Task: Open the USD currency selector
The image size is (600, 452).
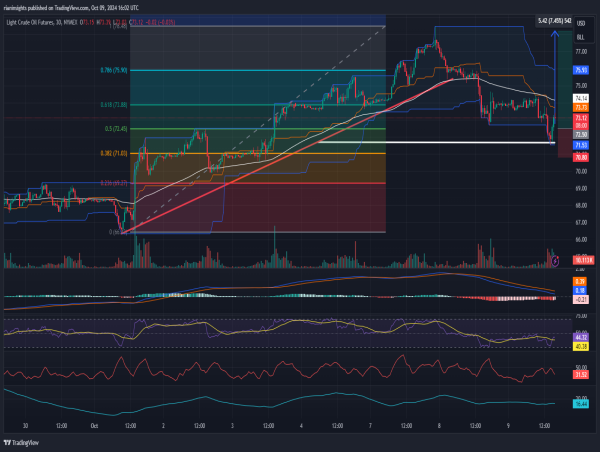Action: (x=581, y=24)
